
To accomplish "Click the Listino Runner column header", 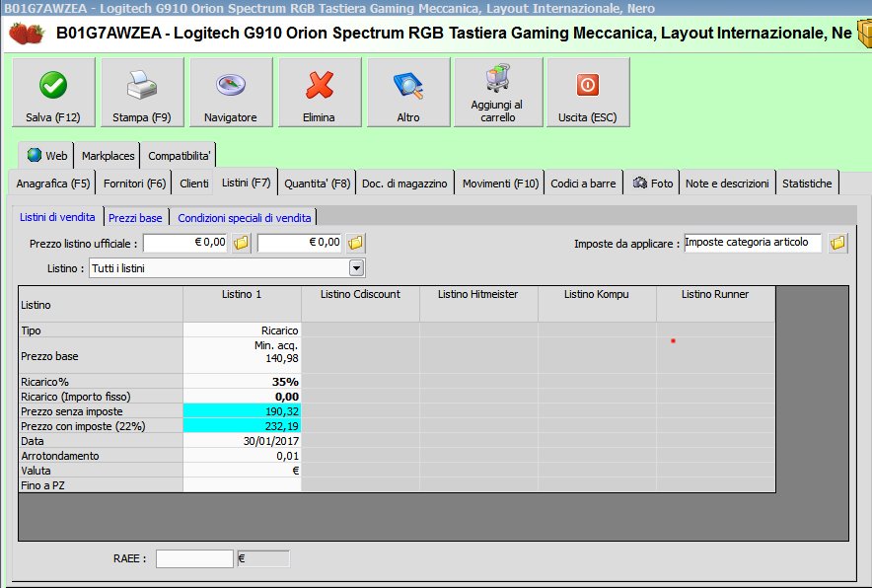I will pos(716,304).
